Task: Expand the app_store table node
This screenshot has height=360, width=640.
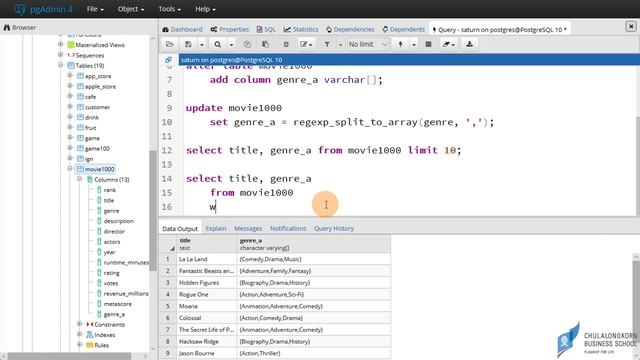Action: pyautogui.click(x=70, y=76)
